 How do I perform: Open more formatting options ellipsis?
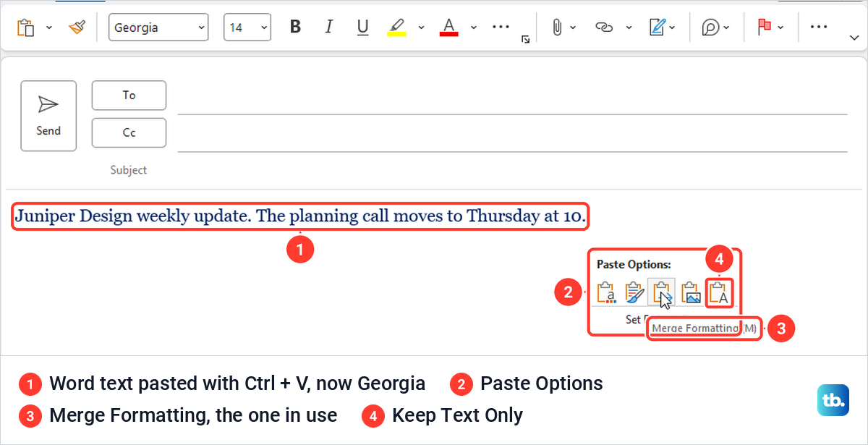coord(501,27)
